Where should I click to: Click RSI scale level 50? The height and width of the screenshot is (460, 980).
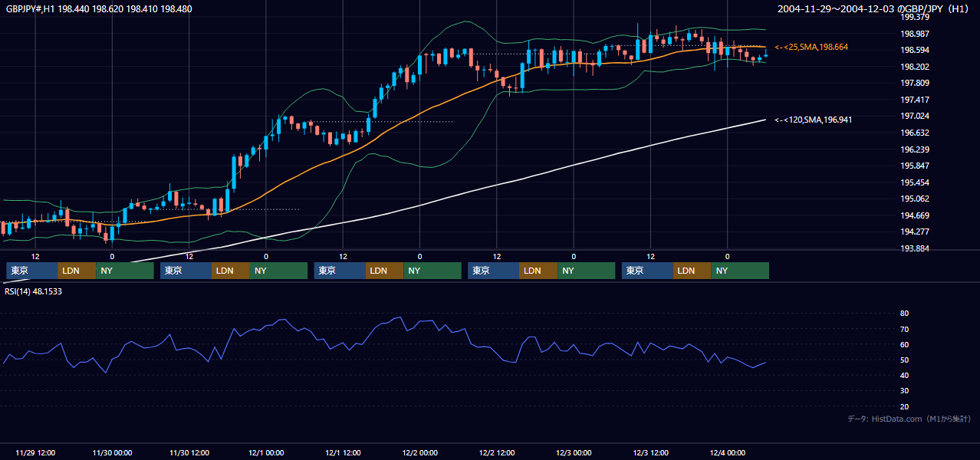click(904, 360)
